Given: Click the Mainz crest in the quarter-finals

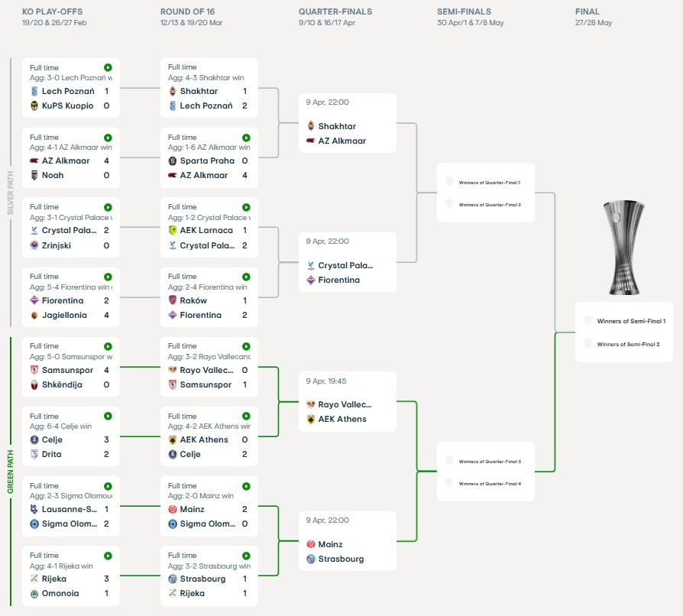Looking at the screenshot, I should pos(310,544).
